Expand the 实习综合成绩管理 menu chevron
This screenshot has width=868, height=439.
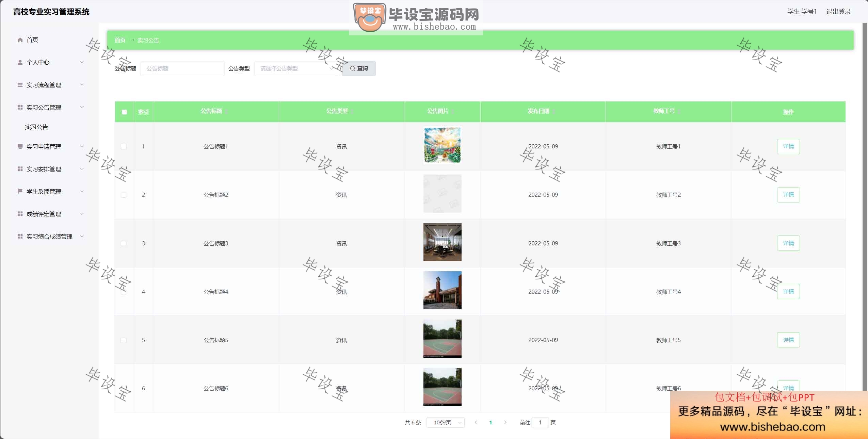82,236
